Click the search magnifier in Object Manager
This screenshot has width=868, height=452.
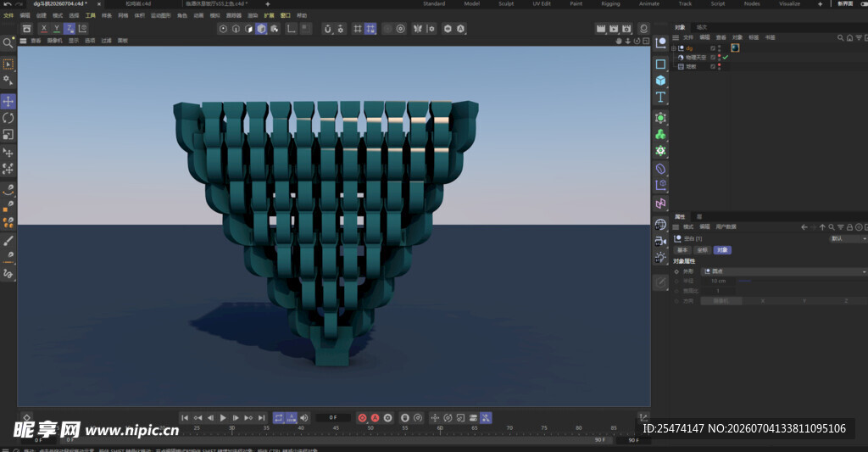(840, 37)
